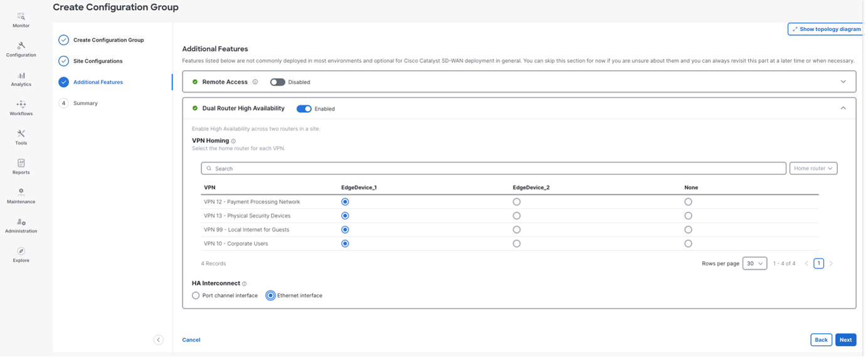
Task: Open the Reports icon
Action: 21,163
